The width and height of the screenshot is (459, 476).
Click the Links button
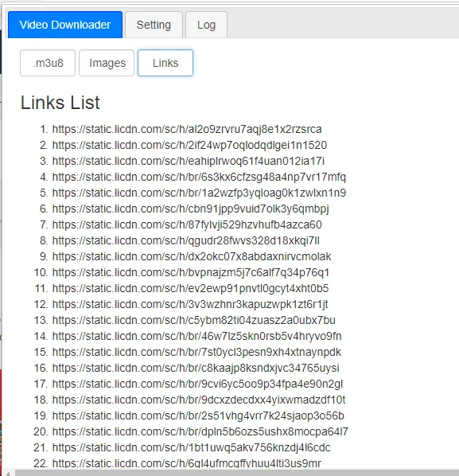165,63
